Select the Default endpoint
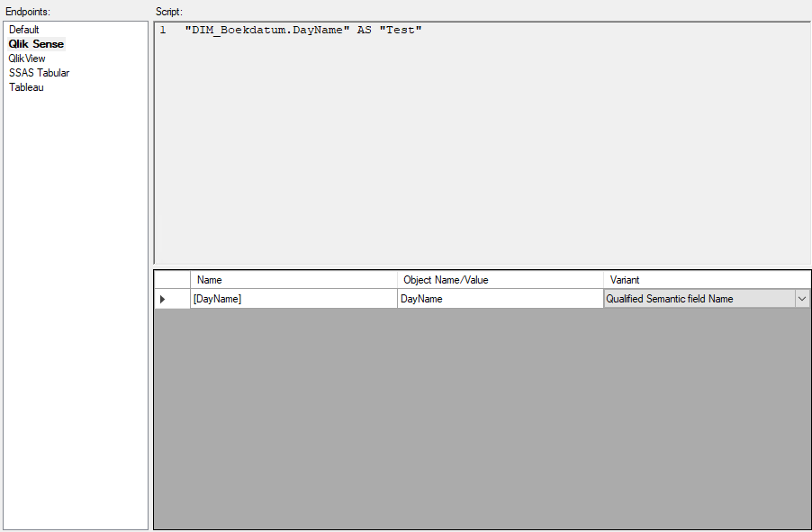Image resolution: width=812 pixels, height=532 pixels. coord(23,30)
